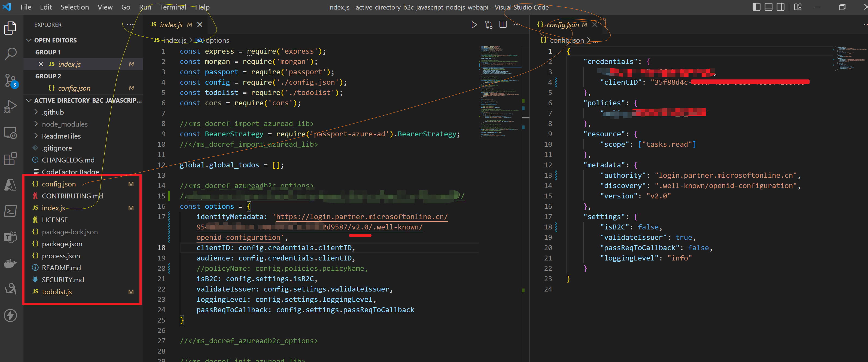Toggle Panel layout visibility

tap(768, 7)
